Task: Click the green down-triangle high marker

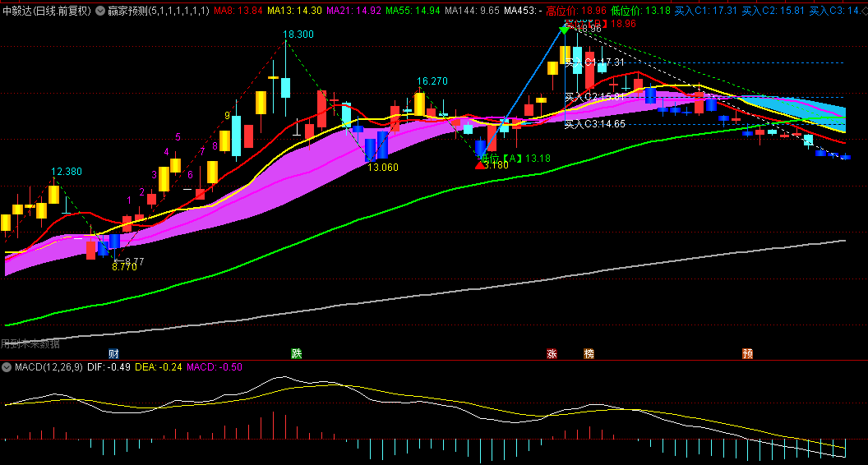Action: click(564, 30)
